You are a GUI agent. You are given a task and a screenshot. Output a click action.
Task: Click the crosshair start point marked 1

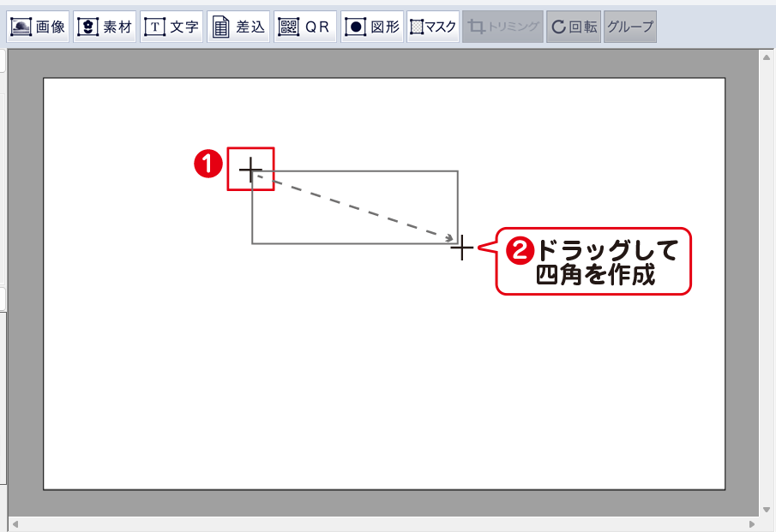pos(250,170)
